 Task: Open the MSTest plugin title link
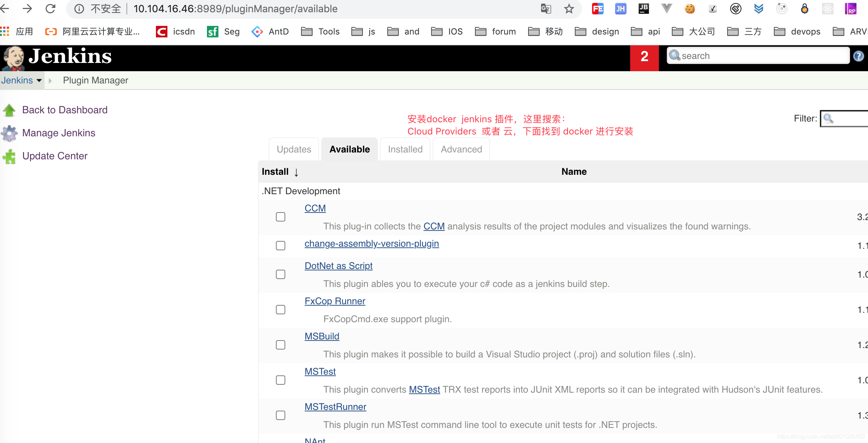point(320,372)
